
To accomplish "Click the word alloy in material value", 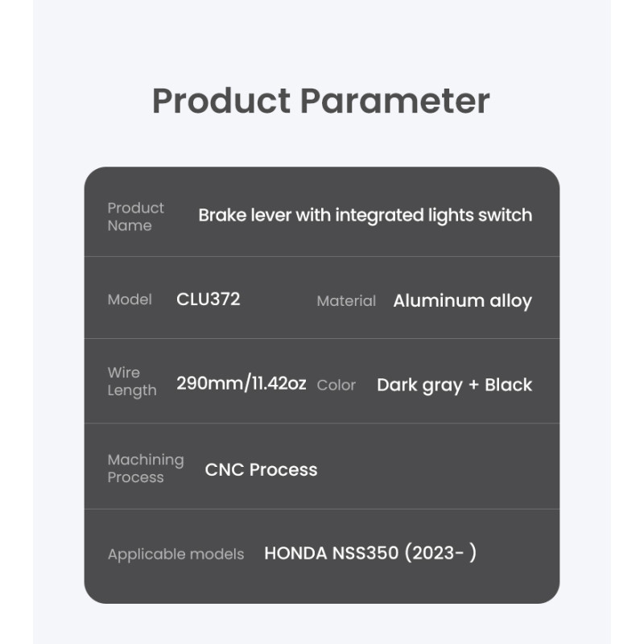I will [x=511, y=301].
